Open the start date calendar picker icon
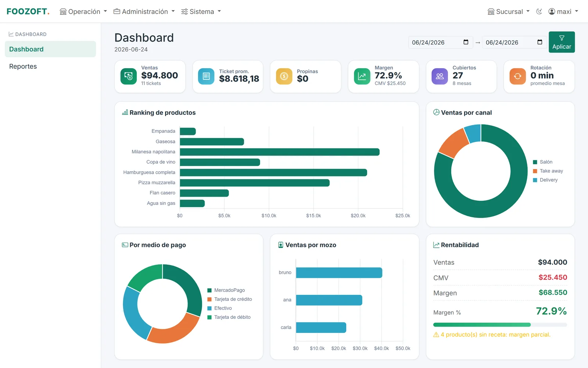 (x=466, y=42)
